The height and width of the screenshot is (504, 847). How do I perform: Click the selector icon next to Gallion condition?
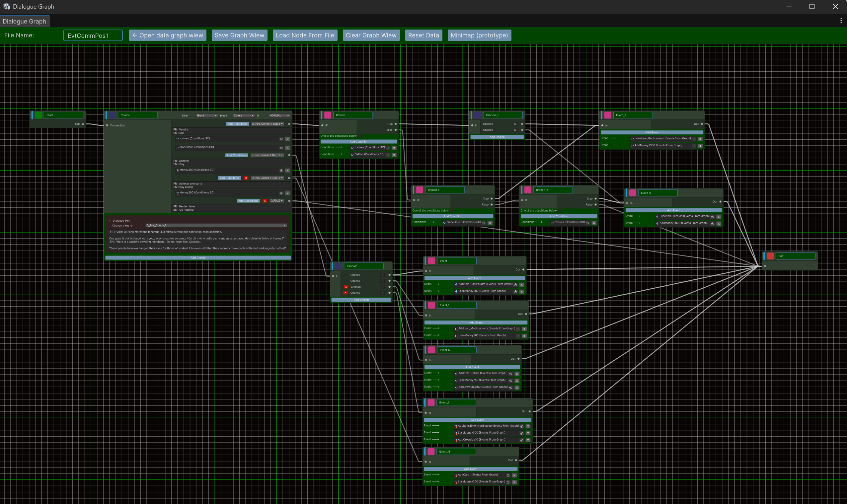pos(388,155)
